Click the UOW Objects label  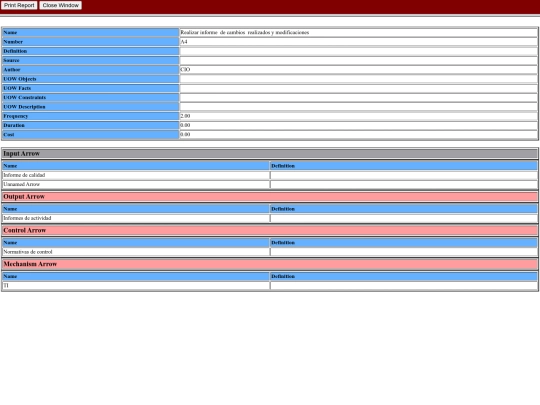(90, 79)
